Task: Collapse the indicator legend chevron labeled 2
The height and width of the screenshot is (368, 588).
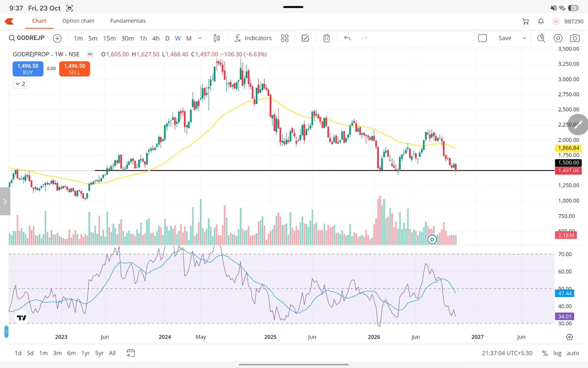Action: 20,84
